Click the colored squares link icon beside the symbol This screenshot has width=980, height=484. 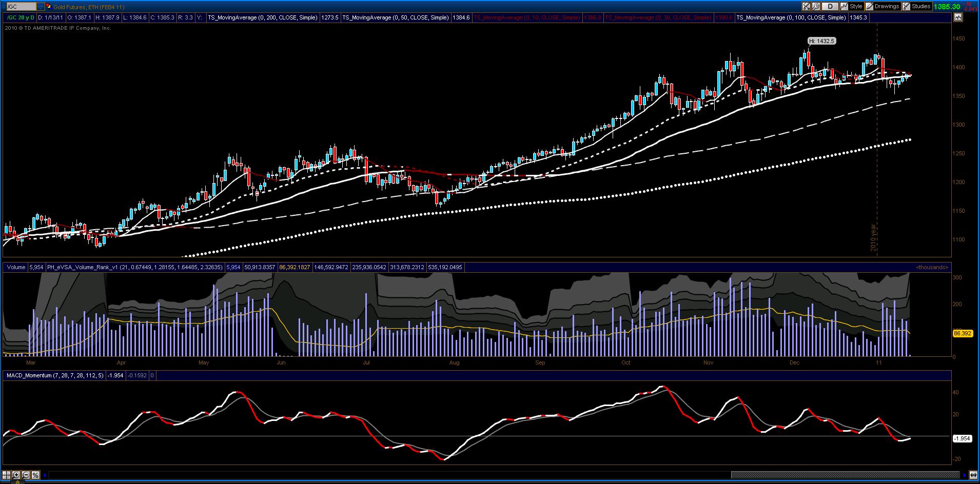(49, 7)
